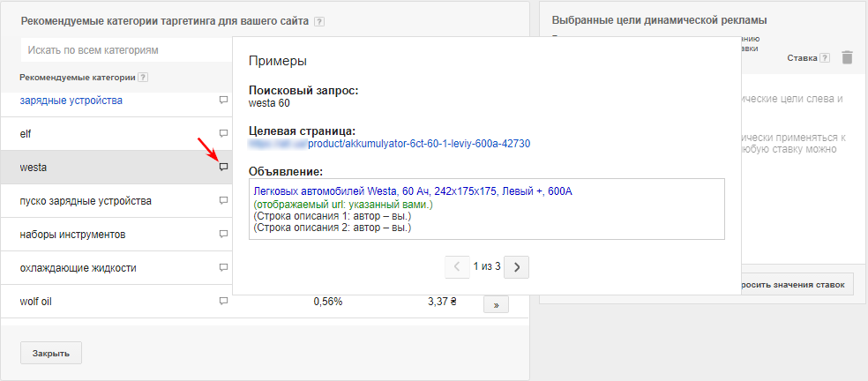Select the westa category row
The image size is (868, 381).
(x=116, y=168)
